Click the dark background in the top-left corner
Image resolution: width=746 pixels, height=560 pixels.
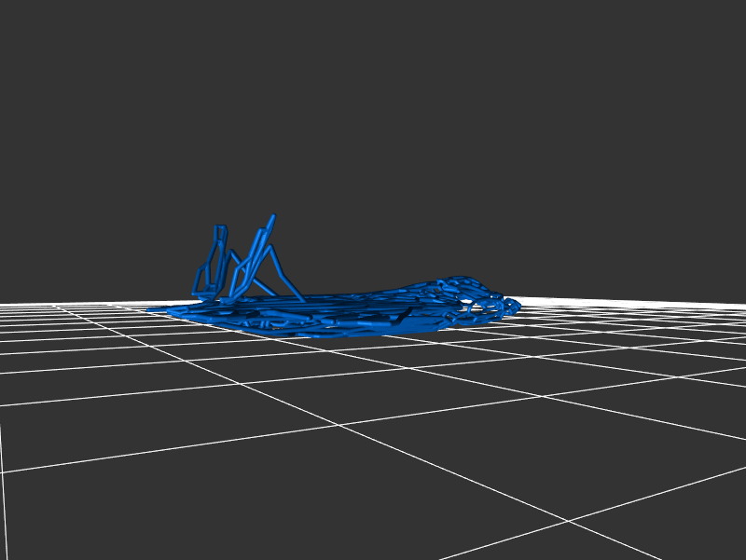28,28
